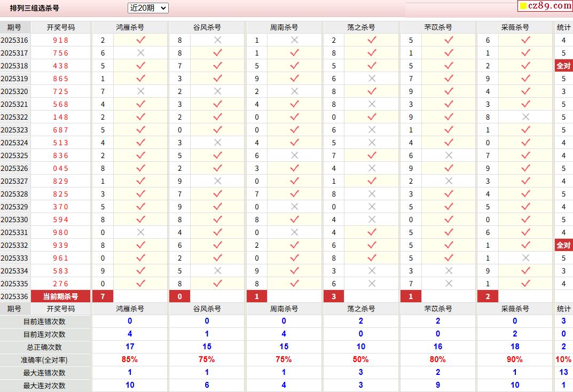This screenshot has height=392, width=573.
Task: Click the red 全对 badge in row 2025332
Action: point(563,245)
